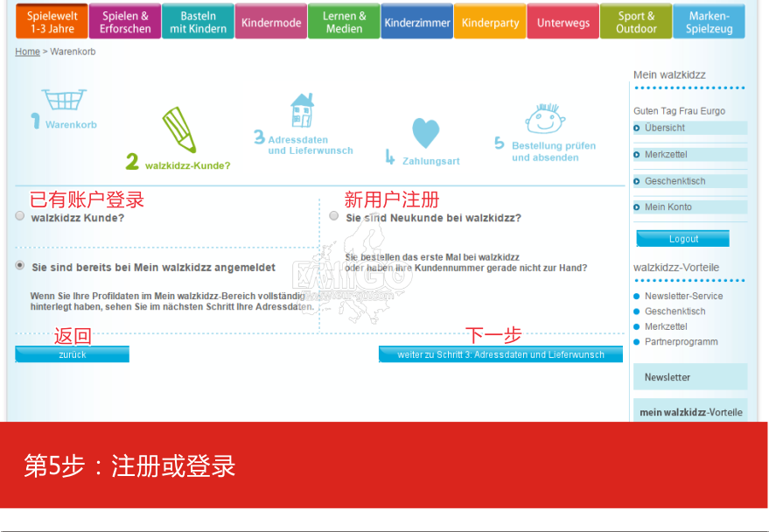Screen dimensions: 769x532
Task: Select the walzkidzz Kunde radio button
Action: 20,216
